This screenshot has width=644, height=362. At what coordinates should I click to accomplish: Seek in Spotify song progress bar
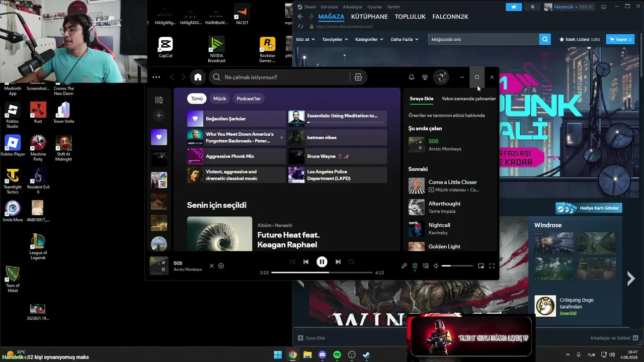click(x=322, y=273)
